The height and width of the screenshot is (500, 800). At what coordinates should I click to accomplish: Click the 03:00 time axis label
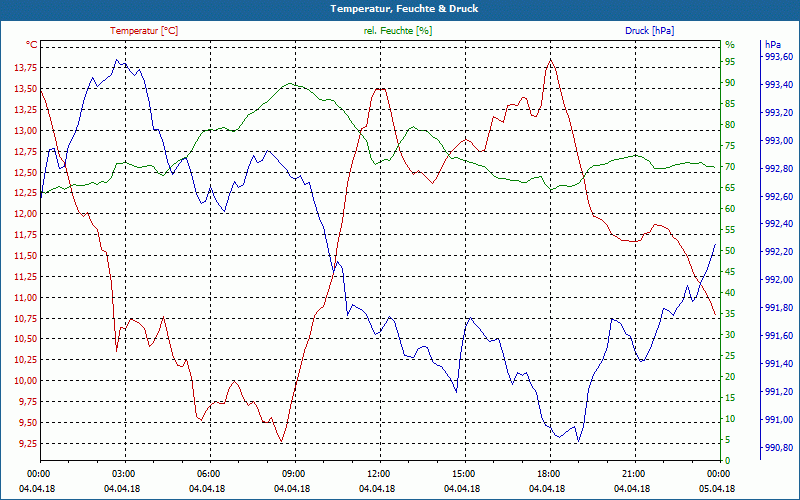tap(123, 473)
